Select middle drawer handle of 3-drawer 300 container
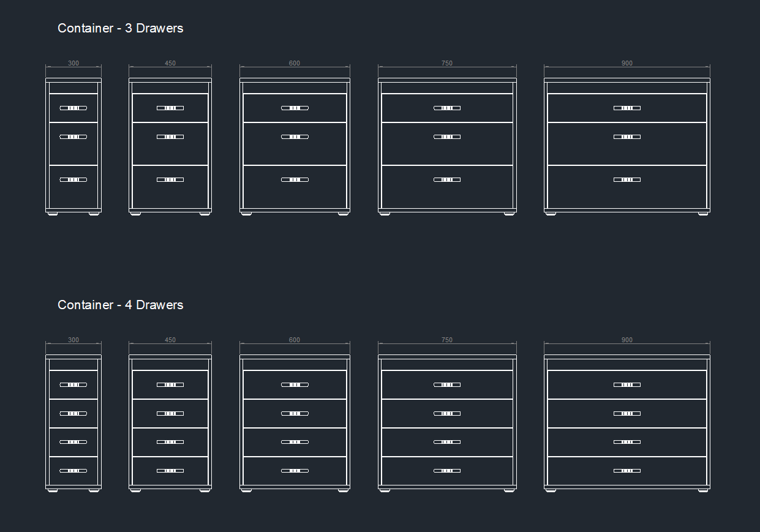The image size is (760, 532). [73, 137]
